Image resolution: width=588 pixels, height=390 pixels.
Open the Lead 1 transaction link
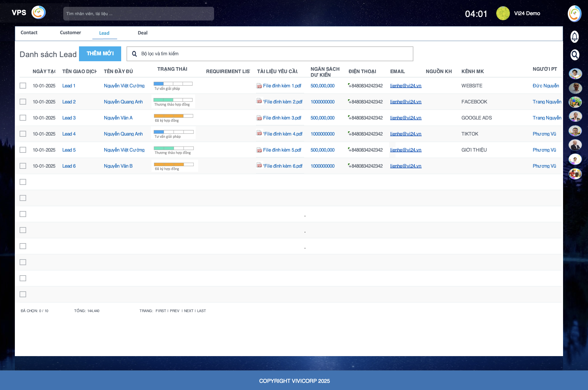pos(69,86)
